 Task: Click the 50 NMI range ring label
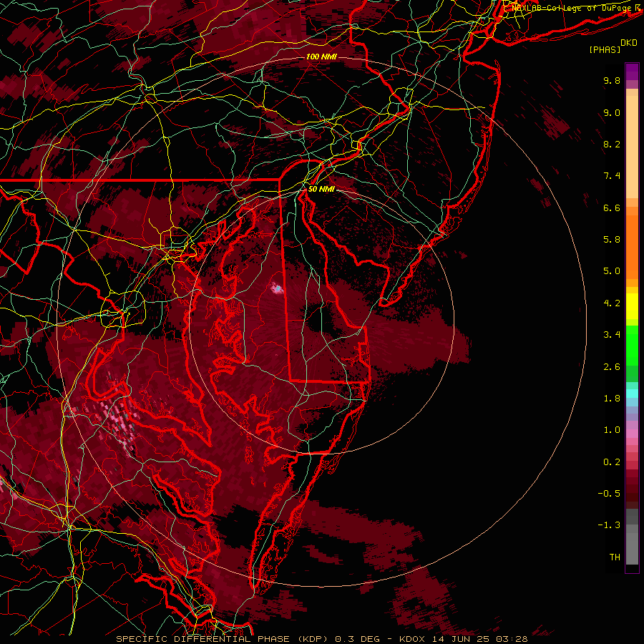(x=321, y=190)
